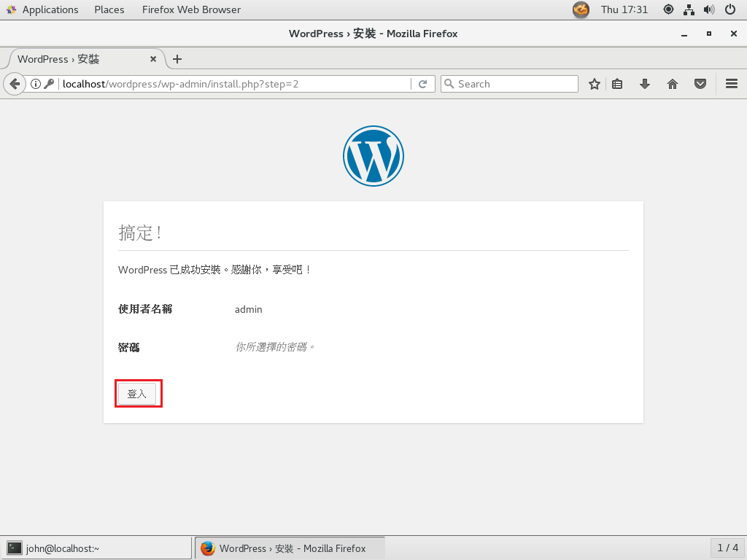The image size is (747, 560).
Task: Click the network connection icon in top bar
Action: pyautogui.click(x=689, y=9)
